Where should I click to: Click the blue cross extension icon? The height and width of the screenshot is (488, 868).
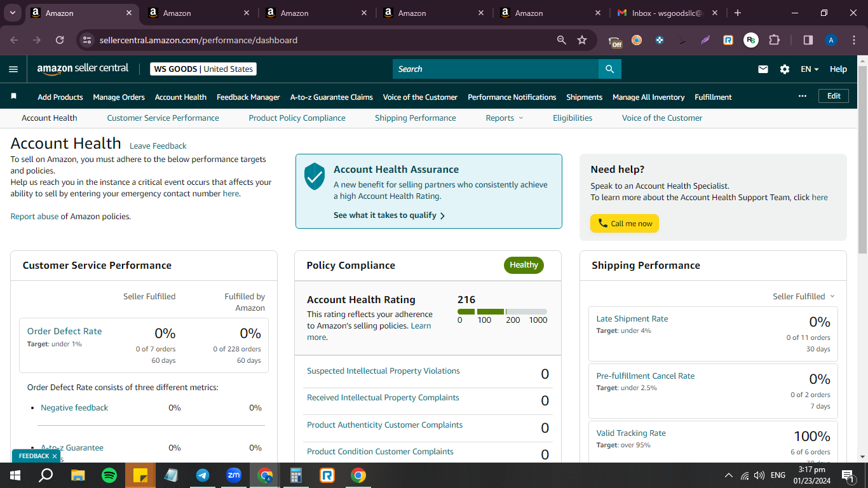click(x=660, y=40)
